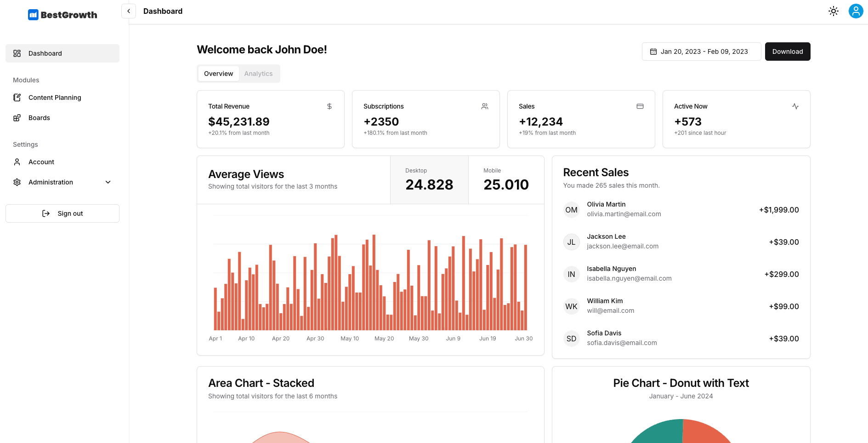Click the +$99.00 sale amount

point(784,306)
